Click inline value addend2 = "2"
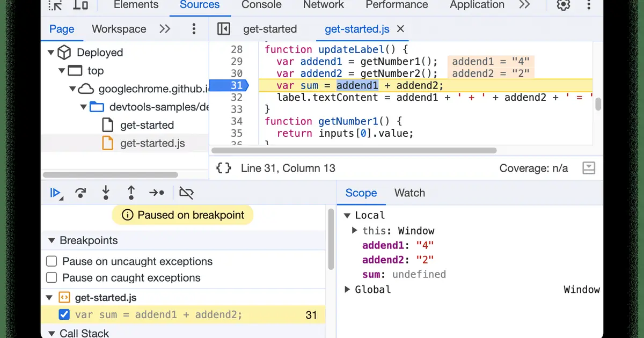The image size is (644, 338). (x=491, y=74)
